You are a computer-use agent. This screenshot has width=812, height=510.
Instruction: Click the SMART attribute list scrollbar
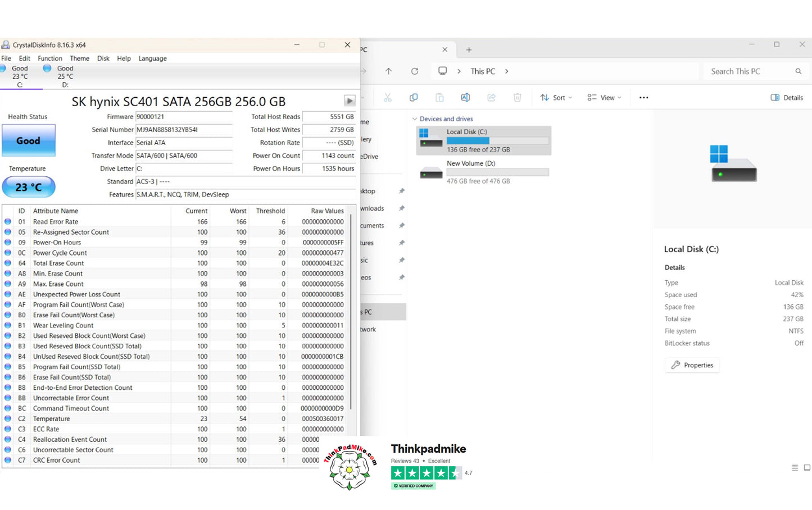point(352,312)
